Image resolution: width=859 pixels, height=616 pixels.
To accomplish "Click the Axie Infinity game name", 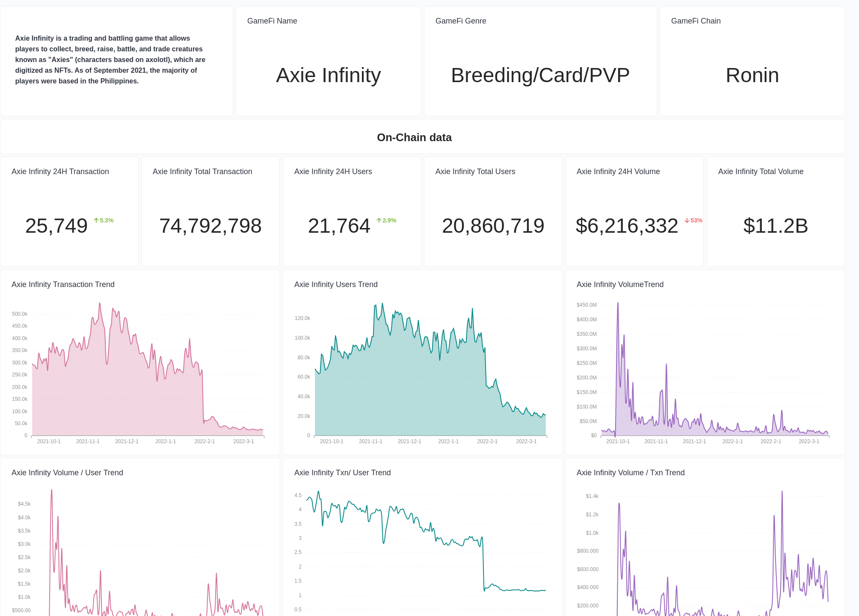I will (328, 75).
